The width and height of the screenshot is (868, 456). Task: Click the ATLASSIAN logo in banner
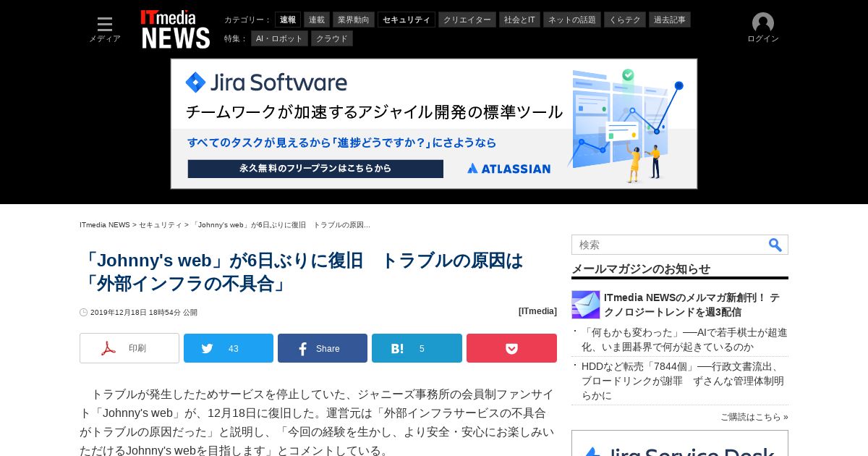tap(509, 169)
